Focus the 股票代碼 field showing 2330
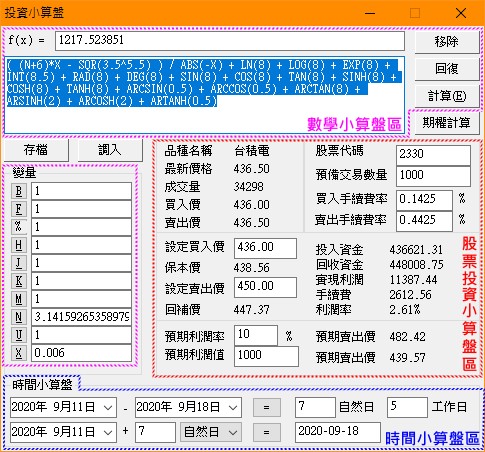This screenshot has height=452, width=485. [433, 155]
